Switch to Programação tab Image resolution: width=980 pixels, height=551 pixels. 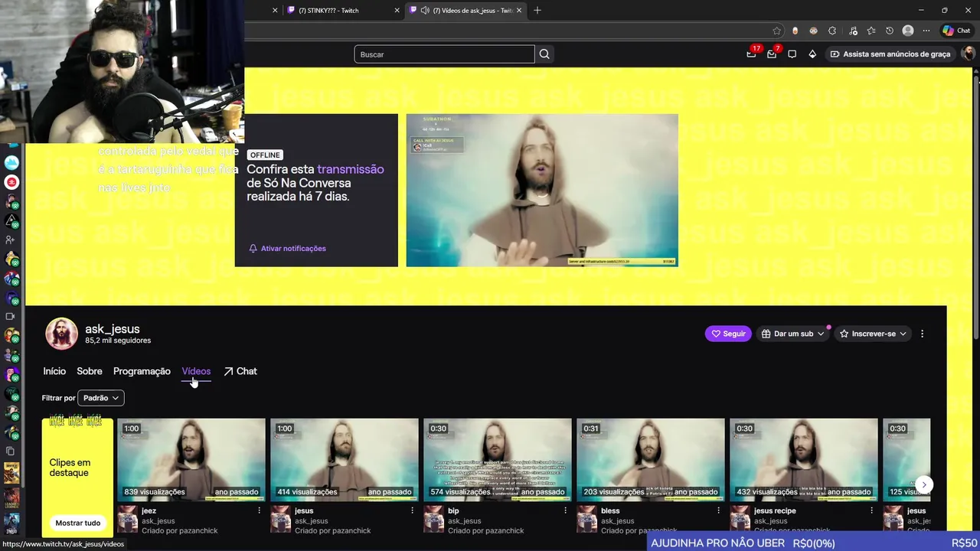[142, 371]
